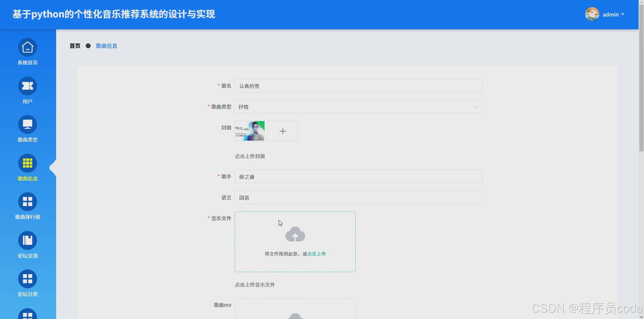Open the 论坛分类 category icon

27,279
